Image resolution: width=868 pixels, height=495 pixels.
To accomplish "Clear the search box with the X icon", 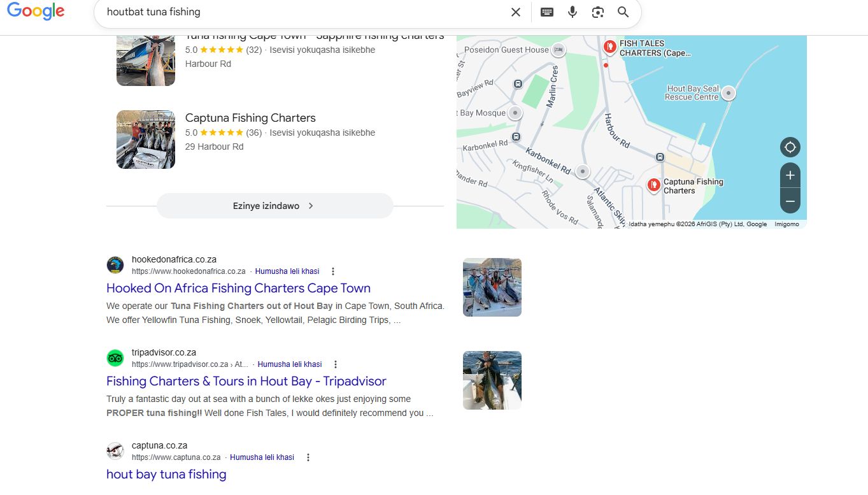I will (x=516, y=12).
